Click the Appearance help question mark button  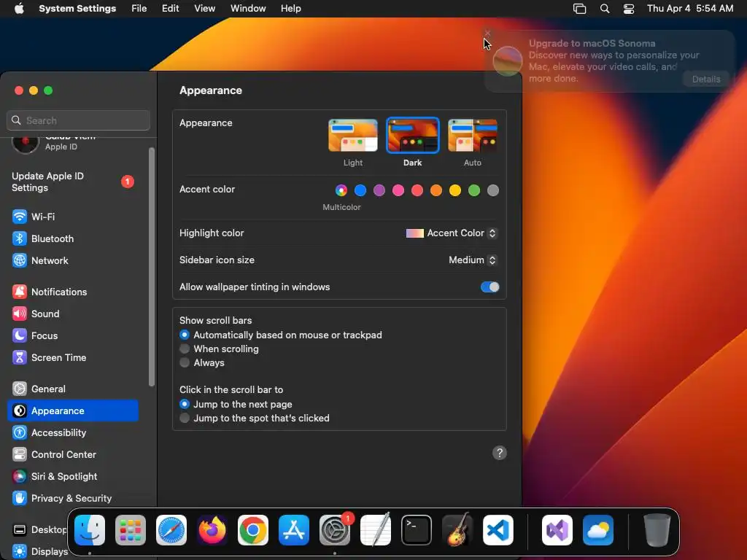click(499, 453)
